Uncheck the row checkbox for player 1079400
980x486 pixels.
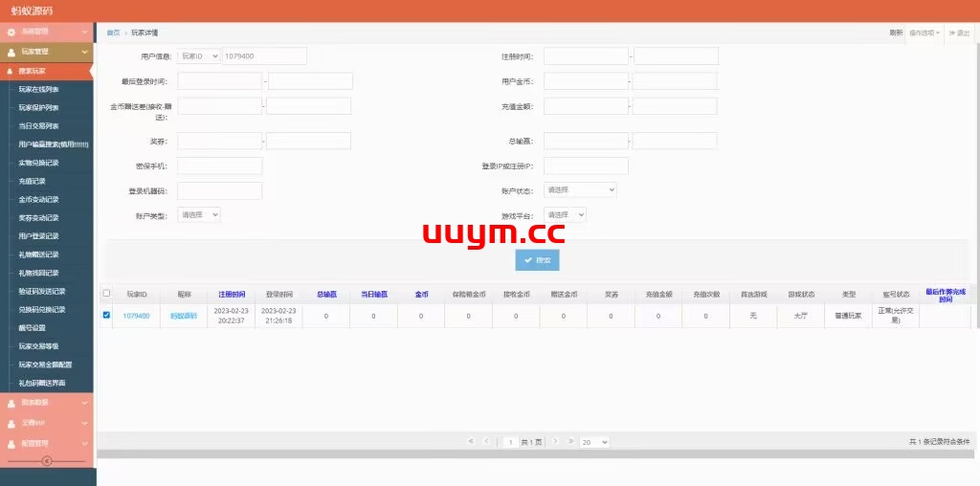click(x=106, y=315)
